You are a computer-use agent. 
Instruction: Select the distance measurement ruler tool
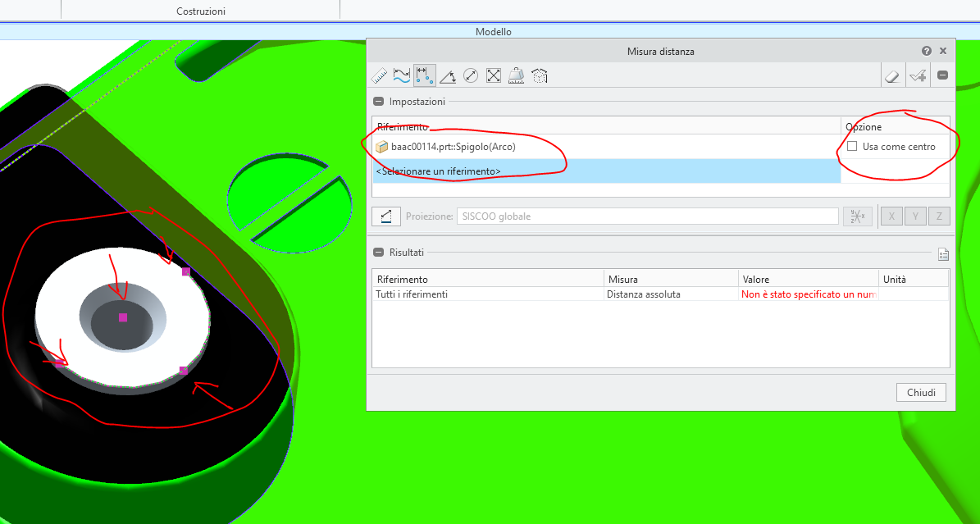click(x=379, y=75)
